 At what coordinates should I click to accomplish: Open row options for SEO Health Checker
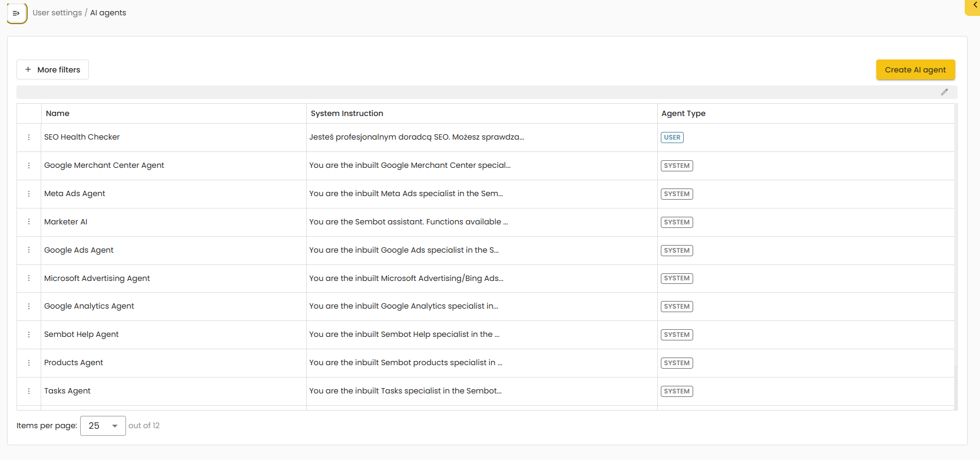(x=29, y=137)
